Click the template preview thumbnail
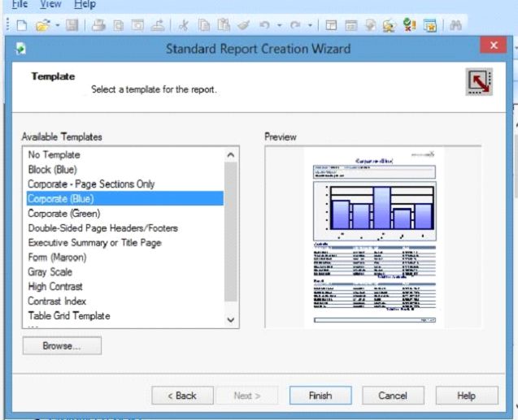 [374, 237]
